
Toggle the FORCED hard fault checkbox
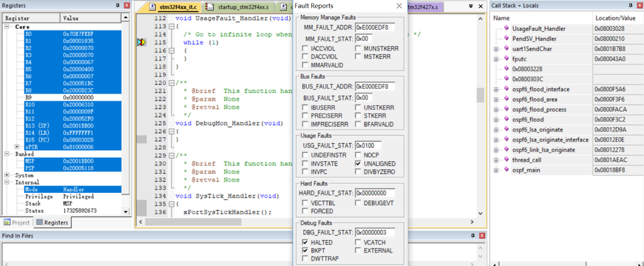tap(305, 211)
